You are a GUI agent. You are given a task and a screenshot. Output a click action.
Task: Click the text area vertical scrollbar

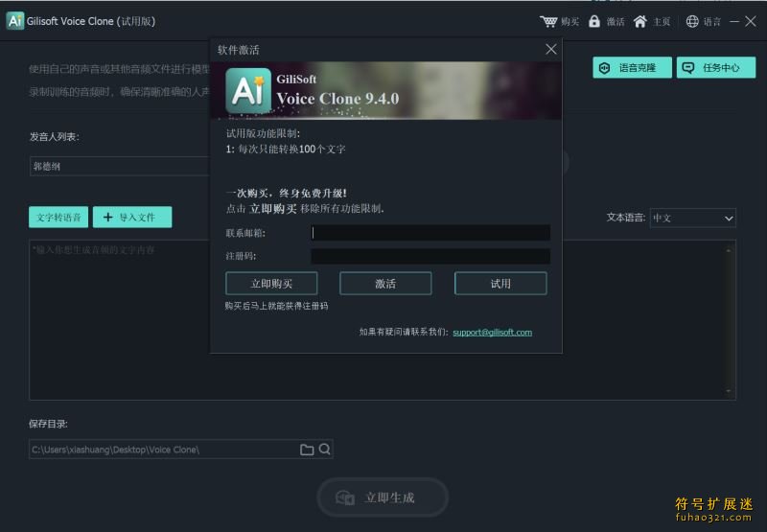tap(729, 320)
